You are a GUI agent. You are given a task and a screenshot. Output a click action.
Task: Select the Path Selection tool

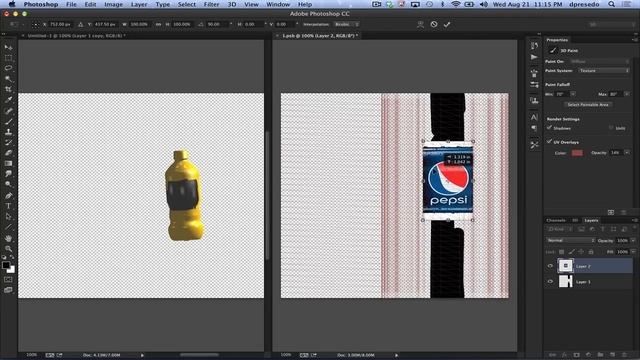[8, 217]
